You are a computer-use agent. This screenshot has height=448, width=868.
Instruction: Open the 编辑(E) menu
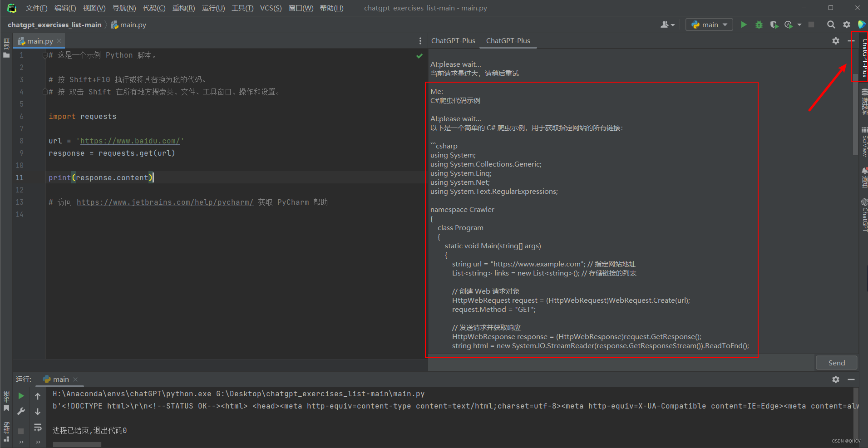coord(65,8)
